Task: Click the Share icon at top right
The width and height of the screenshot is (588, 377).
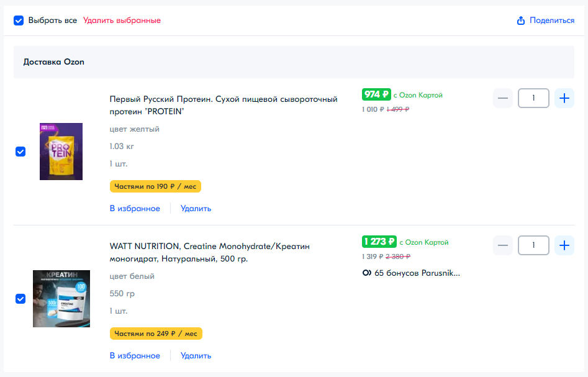Action: (521, 20)
